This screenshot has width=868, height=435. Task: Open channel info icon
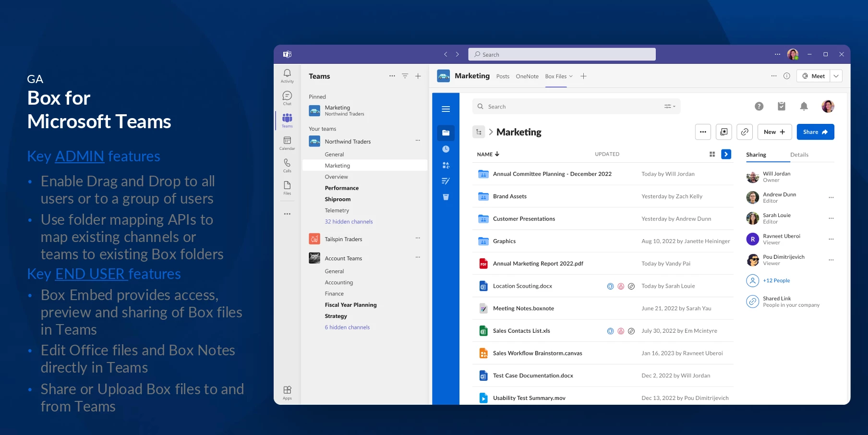pos(787,76)
